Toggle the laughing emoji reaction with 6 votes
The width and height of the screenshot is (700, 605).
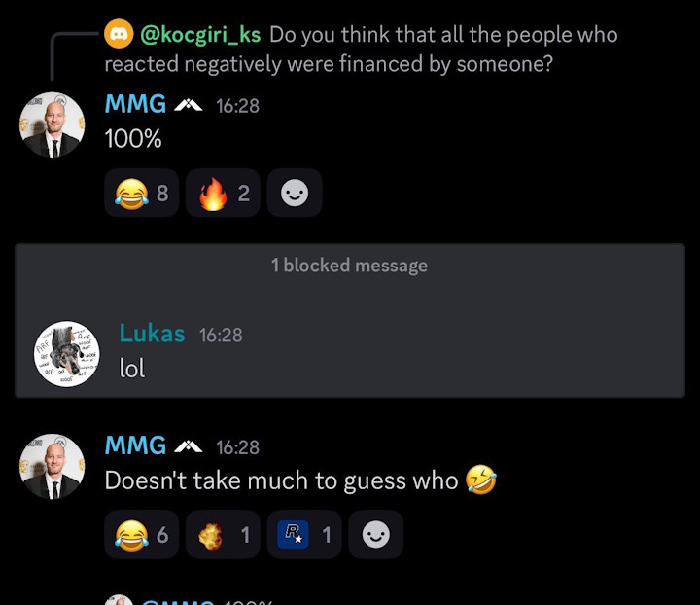coord(142,535)
